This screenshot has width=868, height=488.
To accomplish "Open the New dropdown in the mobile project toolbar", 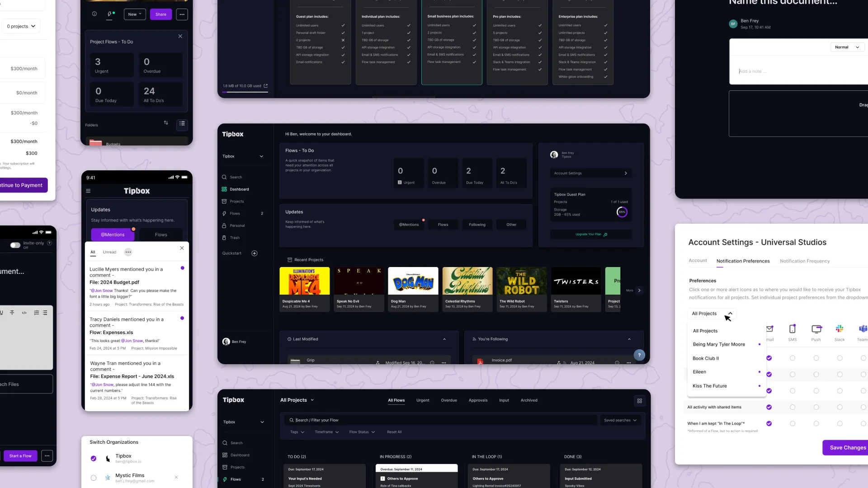I will [x=135, y=14].
